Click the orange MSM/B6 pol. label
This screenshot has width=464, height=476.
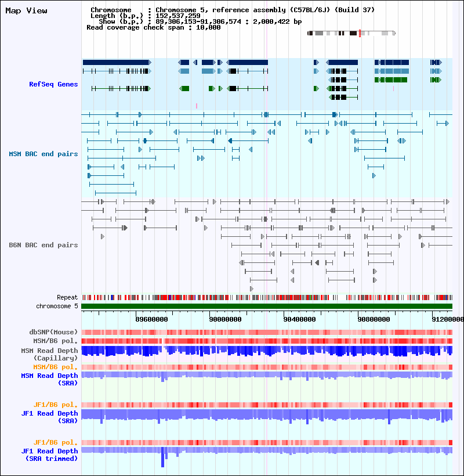click(x=56, y=367)
